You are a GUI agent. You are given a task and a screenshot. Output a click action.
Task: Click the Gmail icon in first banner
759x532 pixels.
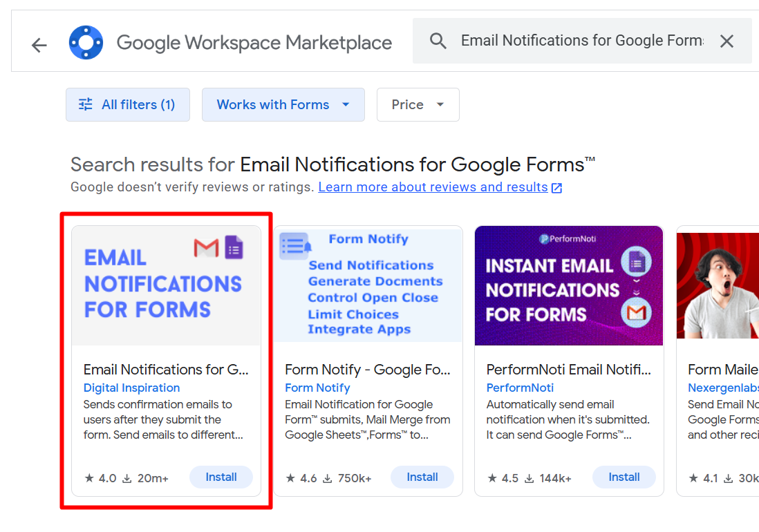(206, 248)
